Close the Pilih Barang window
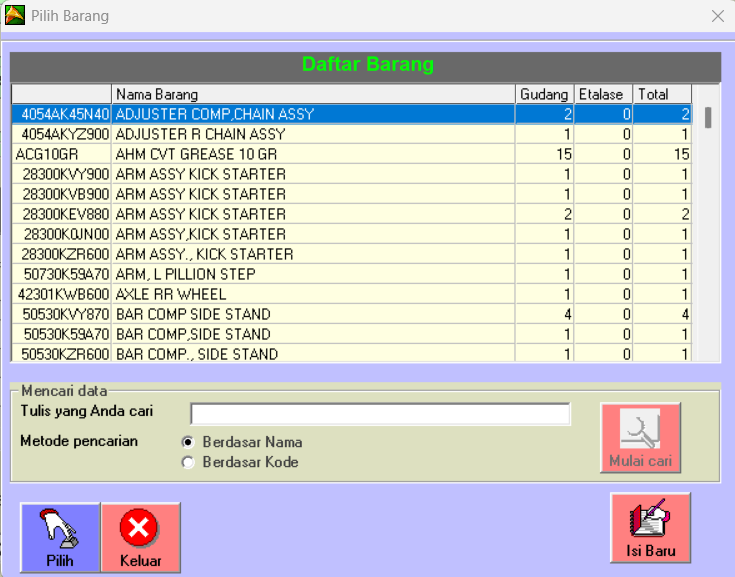 717,16
